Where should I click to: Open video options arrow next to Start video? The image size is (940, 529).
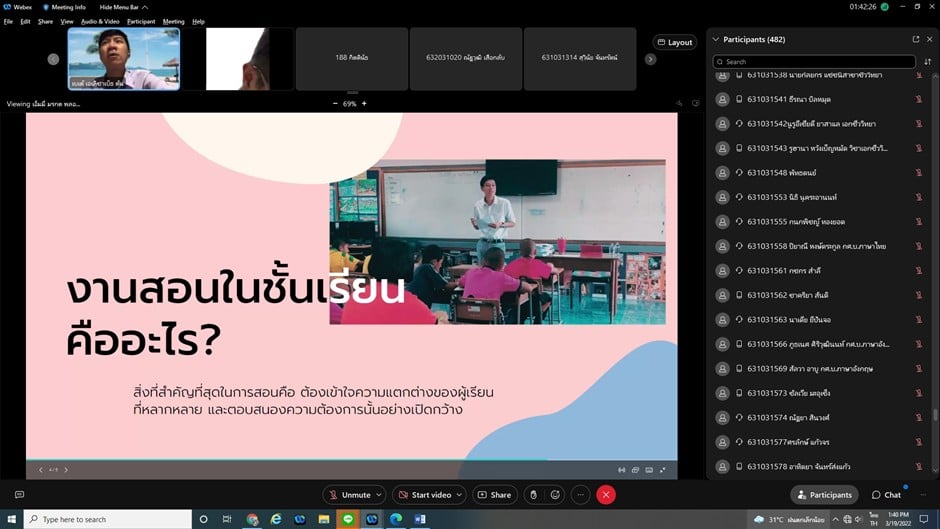459,495
